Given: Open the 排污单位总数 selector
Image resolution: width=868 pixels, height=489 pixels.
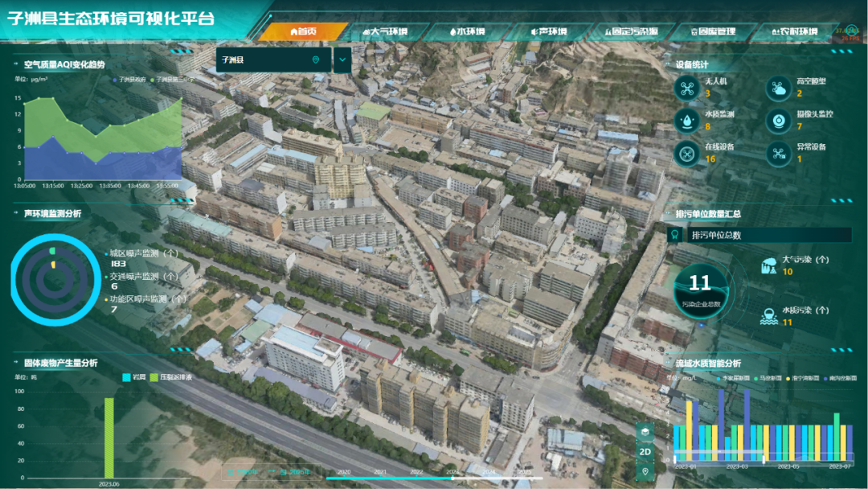Looking at the screenshot, I should 759,235.
